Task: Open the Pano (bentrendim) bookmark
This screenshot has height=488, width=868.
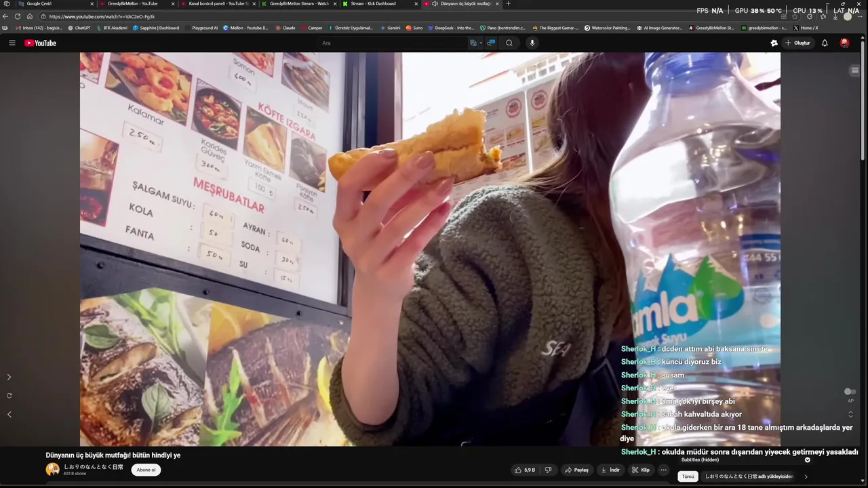Action: point(502,28)
